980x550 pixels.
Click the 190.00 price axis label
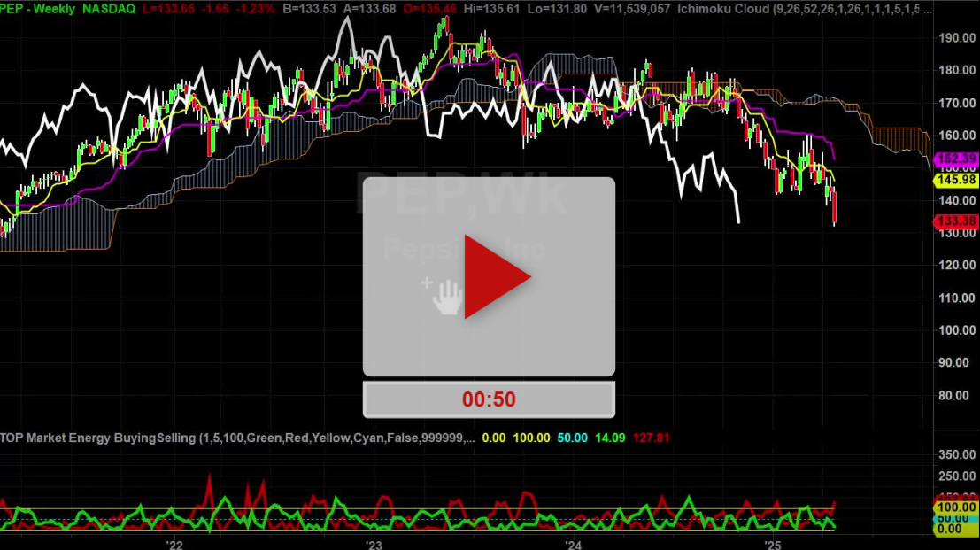point(957,37)
